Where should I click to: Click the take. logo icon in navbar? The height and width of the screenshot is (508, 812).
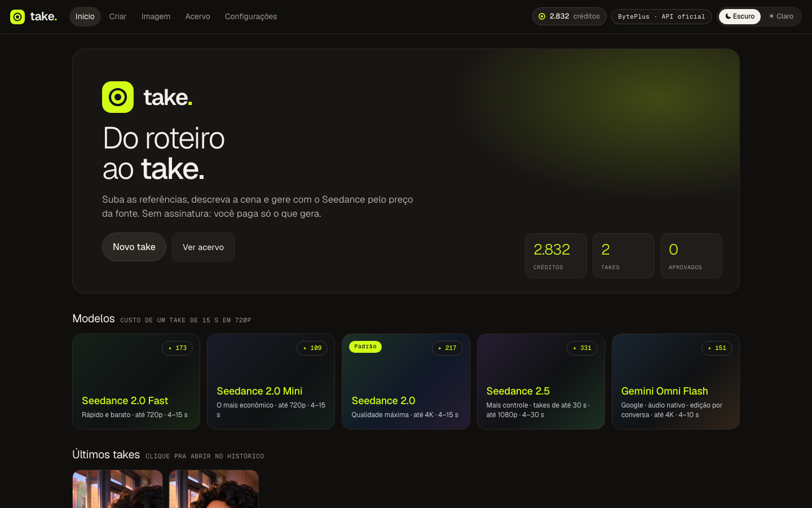pos(17,17)
